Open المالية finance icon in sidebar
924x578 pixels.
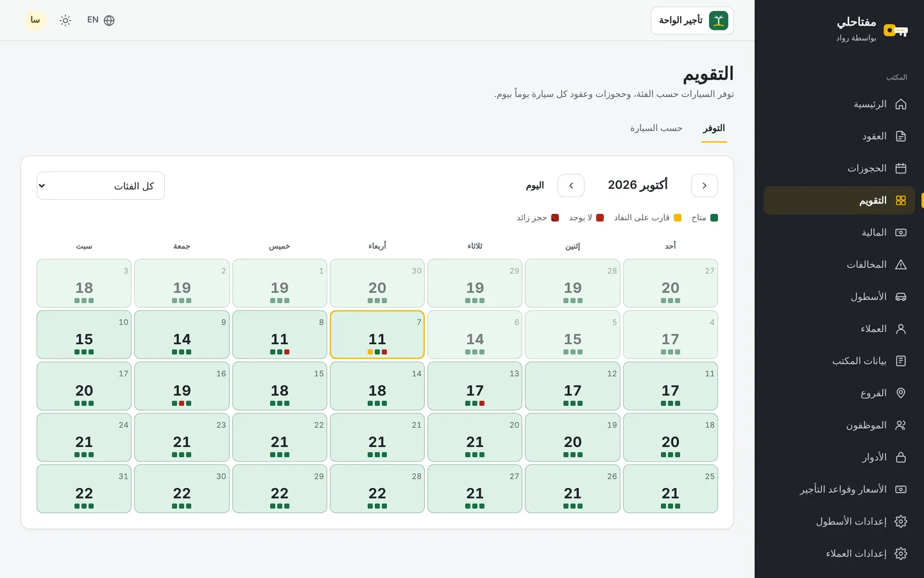pos(901,232)
